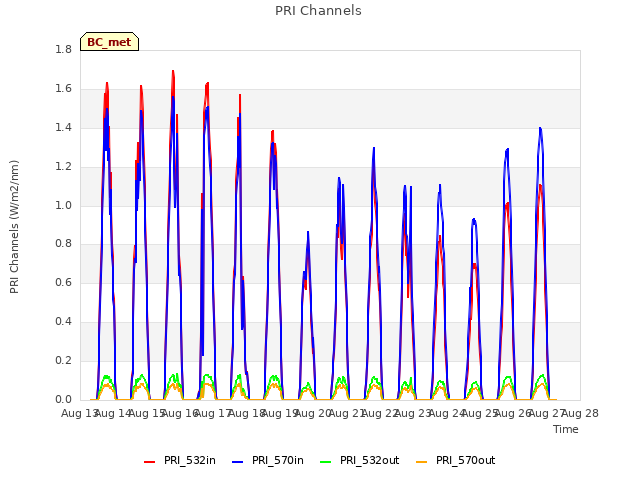Click the 0.0 y-axis tick label
This screenshot has height=480, width=640.
pyautogui.click(x=63, y=399)
